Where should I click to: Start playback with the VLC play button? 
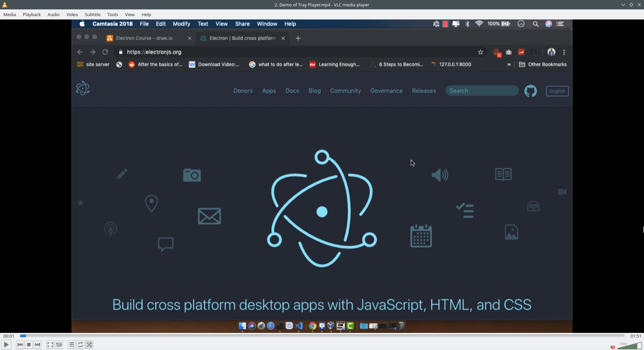click(x=6, y=345)
